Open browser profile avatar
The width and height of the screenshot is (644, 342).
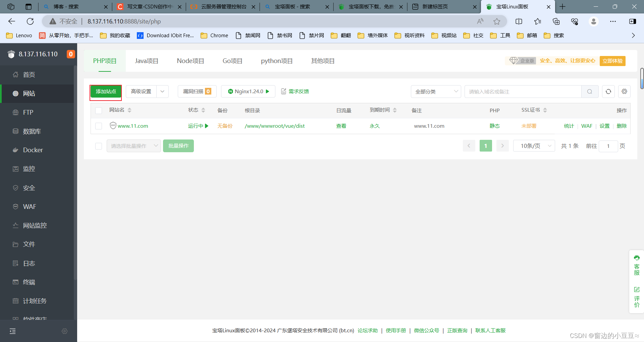point(594,21)
